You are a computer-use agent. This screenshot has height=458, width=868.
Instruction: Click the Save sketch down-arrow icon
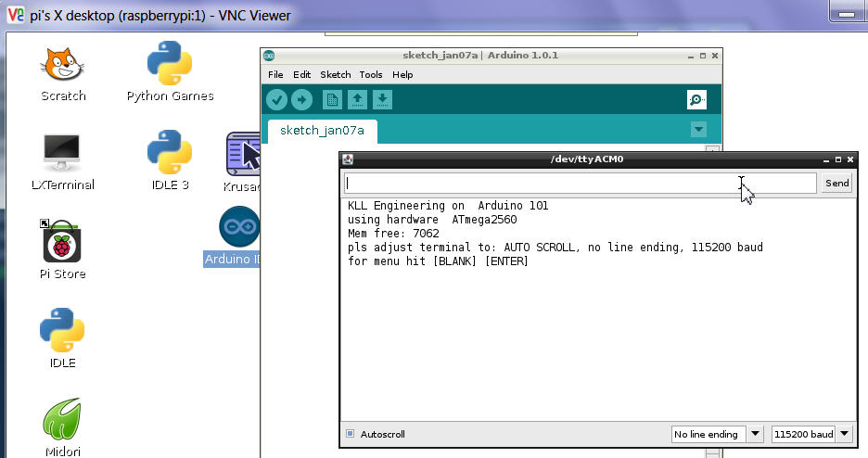click(382, 100)
